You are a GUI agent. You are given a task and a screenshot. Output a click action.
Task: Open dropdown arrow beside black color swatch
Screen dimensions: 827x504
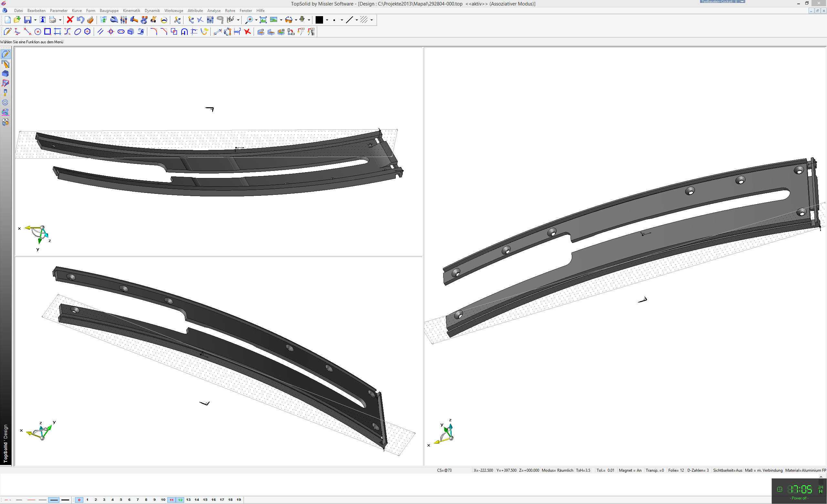pos(327,20)
